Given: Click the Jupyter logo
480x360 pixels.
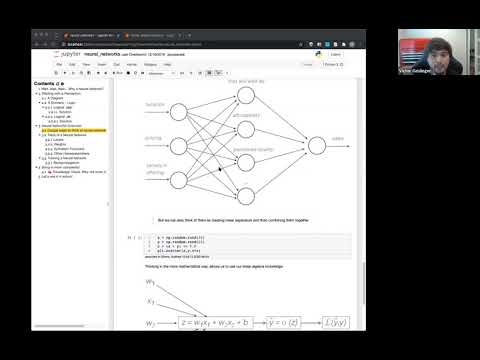Looking at the screenshot, I should (67, 54).
